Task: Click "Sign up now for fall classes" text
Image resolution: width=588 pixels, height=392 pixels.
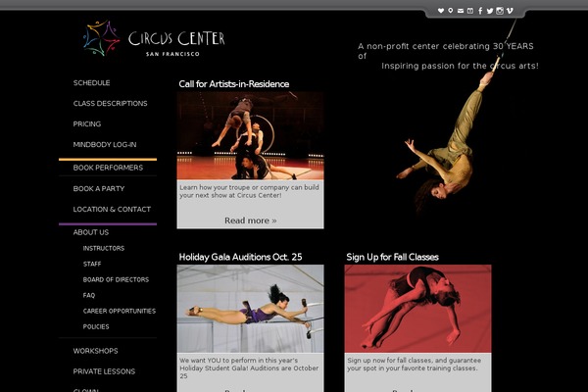Action: 414,365
